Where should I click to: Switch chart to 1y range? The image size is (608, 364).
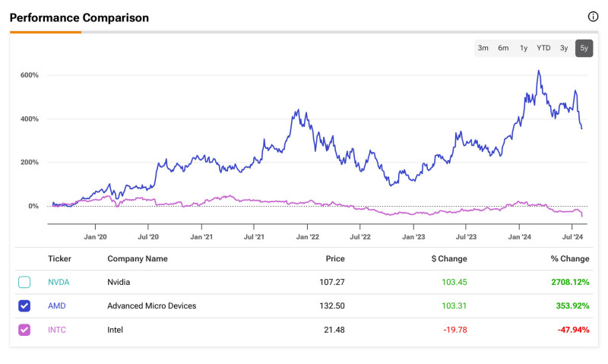[524, 48]
